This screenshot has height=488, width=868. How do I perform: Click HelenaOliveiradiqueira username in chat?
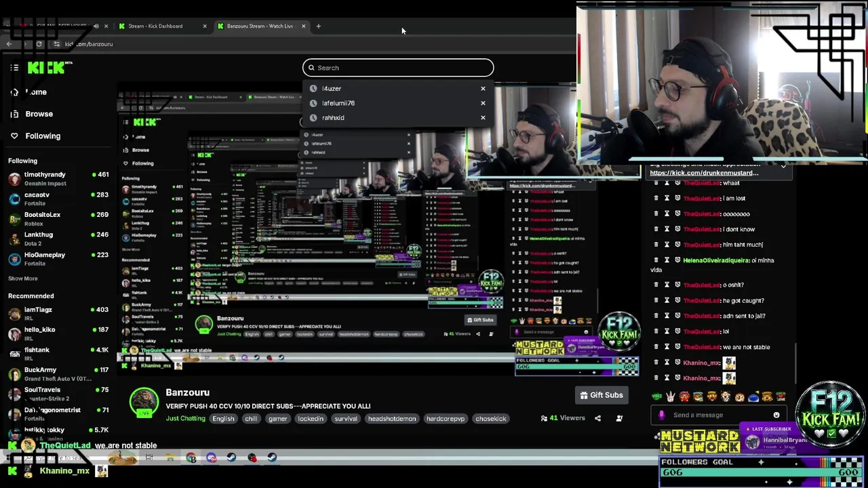click(x=715, y=260)
